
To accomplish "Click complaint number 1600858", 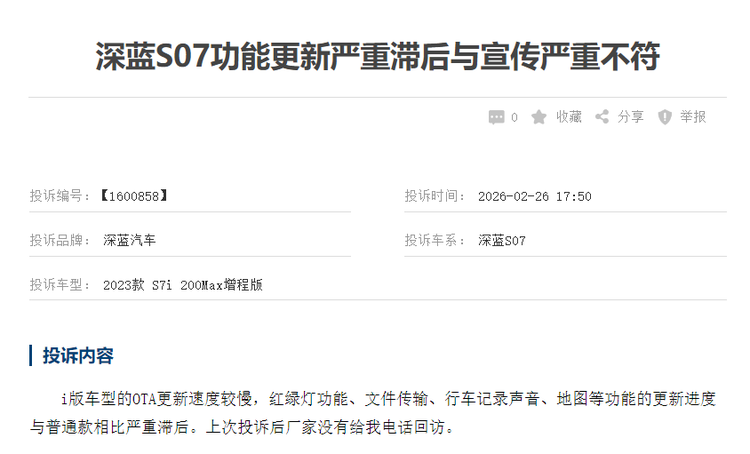I will coord(134,196).
